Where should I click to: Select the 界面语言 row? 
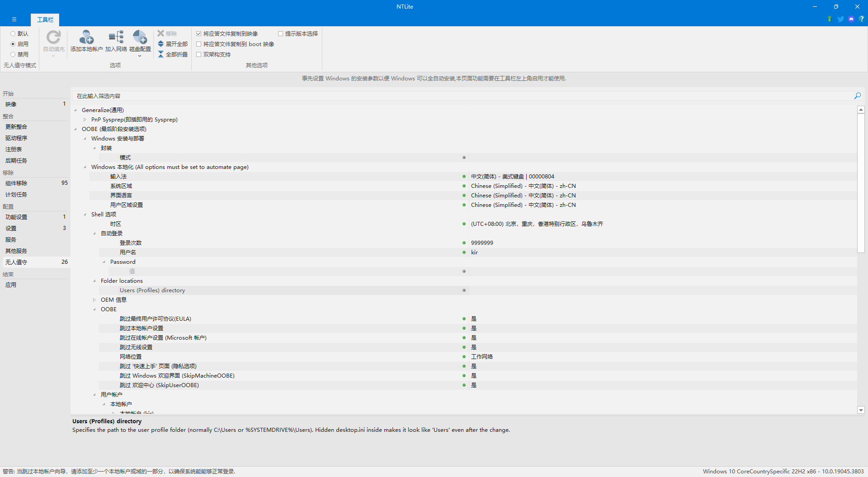pyautogui.click(x=473, y=196)
